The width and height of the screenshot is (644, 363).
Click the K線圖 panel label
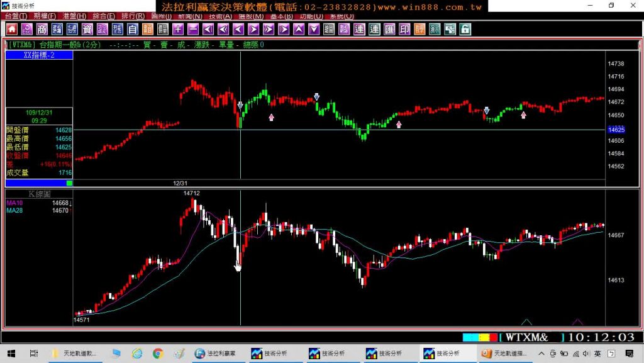click(x=39, y=194)
